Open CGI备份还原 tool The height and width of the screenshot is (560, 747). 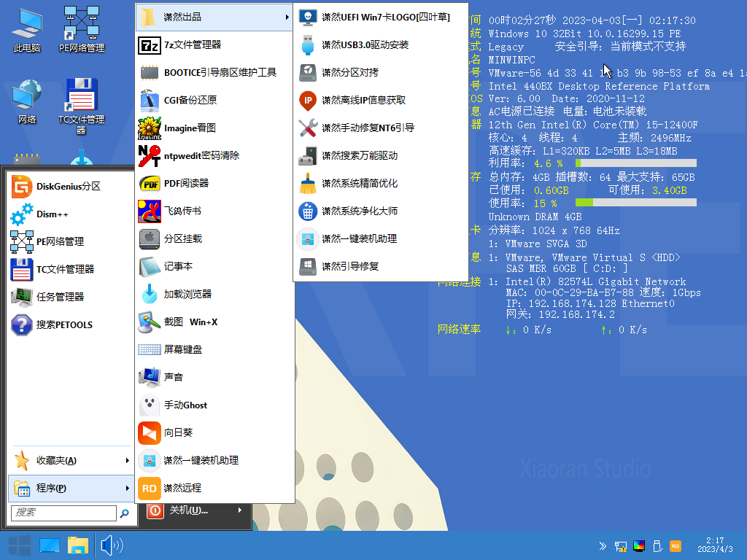point(190,100)
